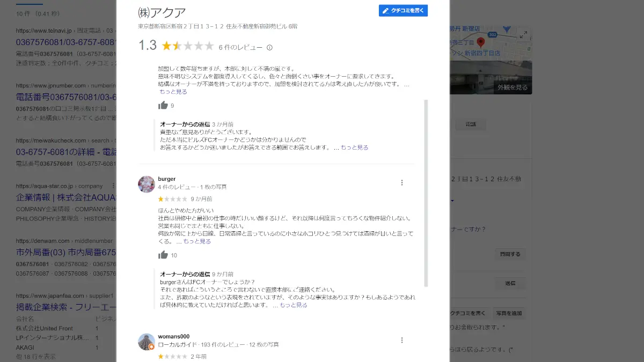This screenshot has width=644, height=362.
Task: Open the reviewer name womans000
Action: coord(174,336)
